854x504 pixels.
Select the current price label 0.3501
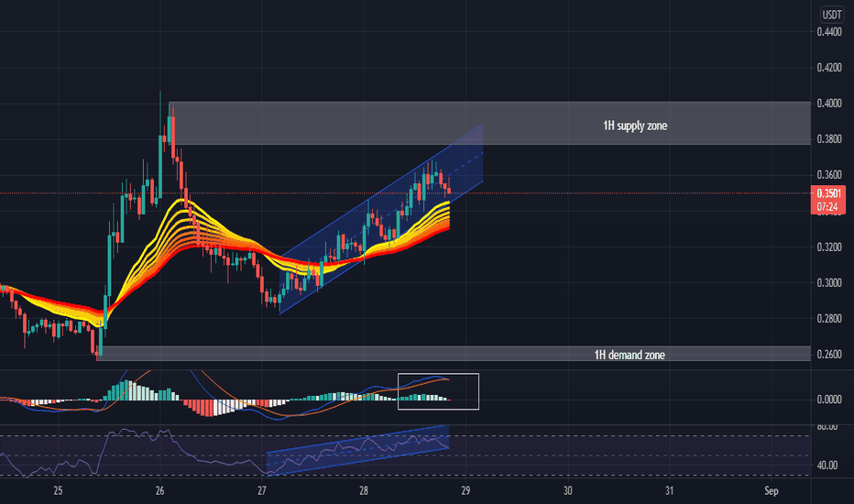tap(828, 193)
